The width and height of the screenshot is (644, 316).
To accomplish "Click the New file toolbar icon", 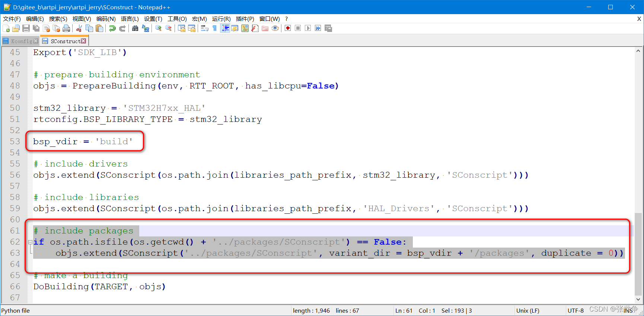I will (x=6, y=28).
